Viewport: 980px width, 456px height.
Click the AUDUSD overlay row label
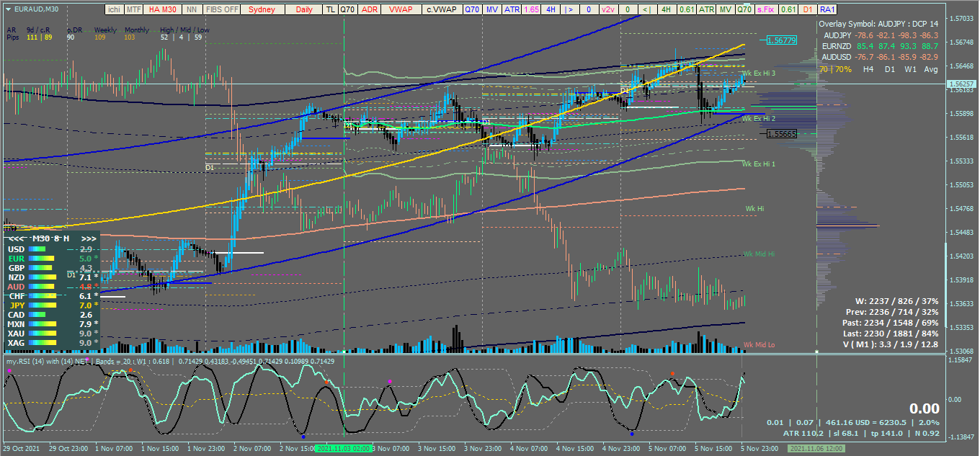tap(837, 57)
